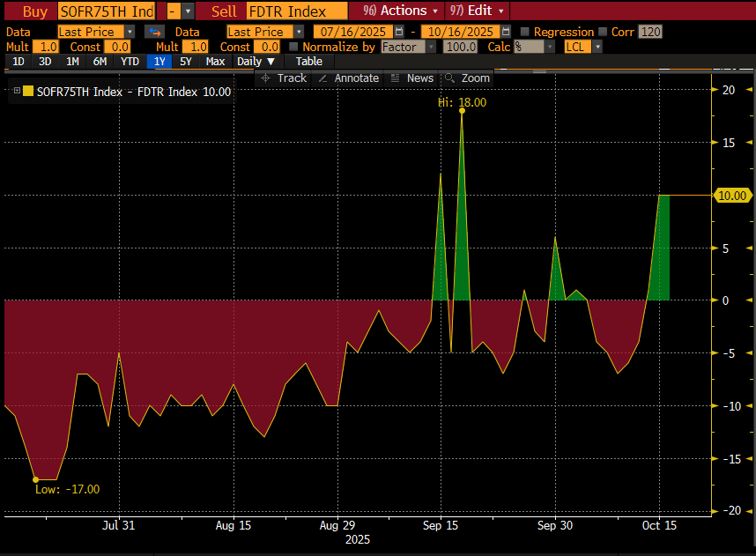Select the YTD range tab

pos(130,62)
